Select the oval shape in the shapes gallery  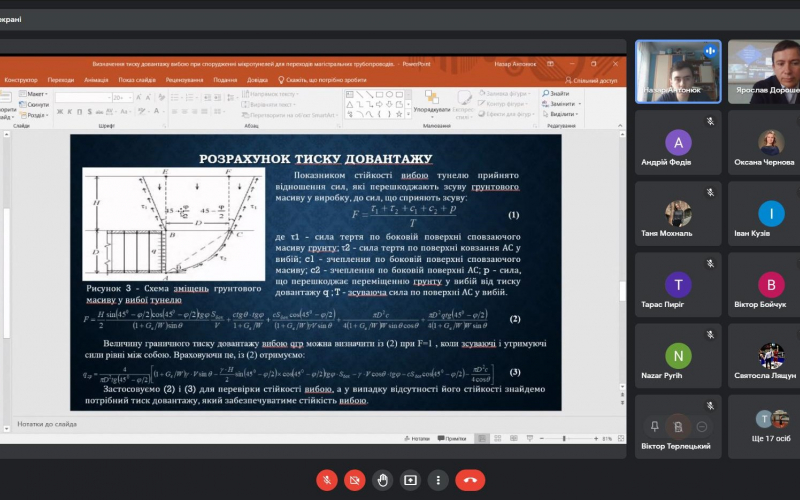389,94
